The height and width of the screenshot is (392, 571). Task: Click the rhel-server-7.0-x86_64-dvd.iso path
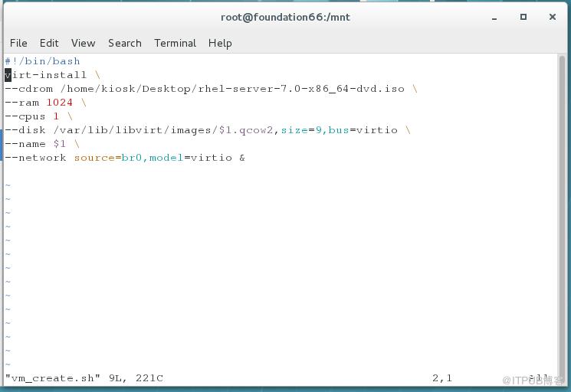coord(232,89)
